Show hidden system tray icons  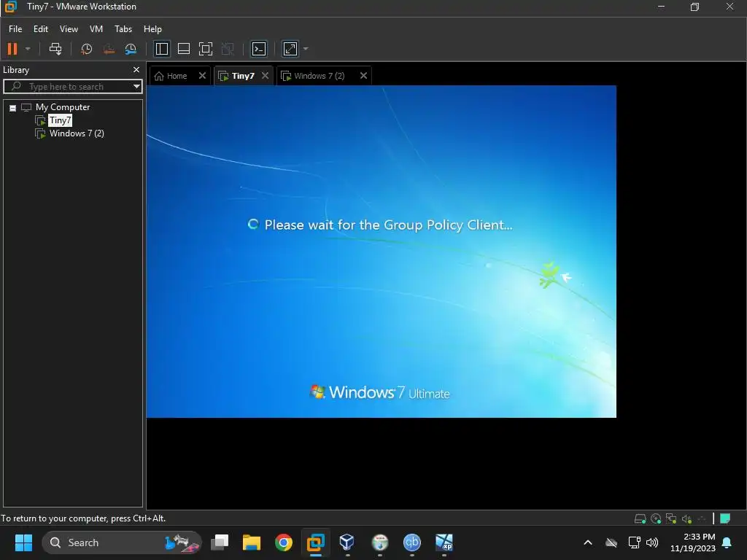tap(588, 542)
